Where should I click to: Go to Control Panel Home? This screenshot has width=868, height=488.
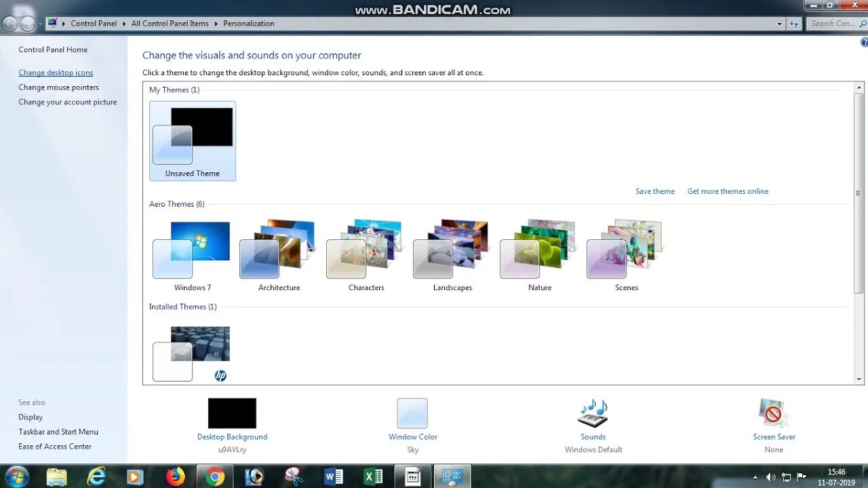click(53, 49)
